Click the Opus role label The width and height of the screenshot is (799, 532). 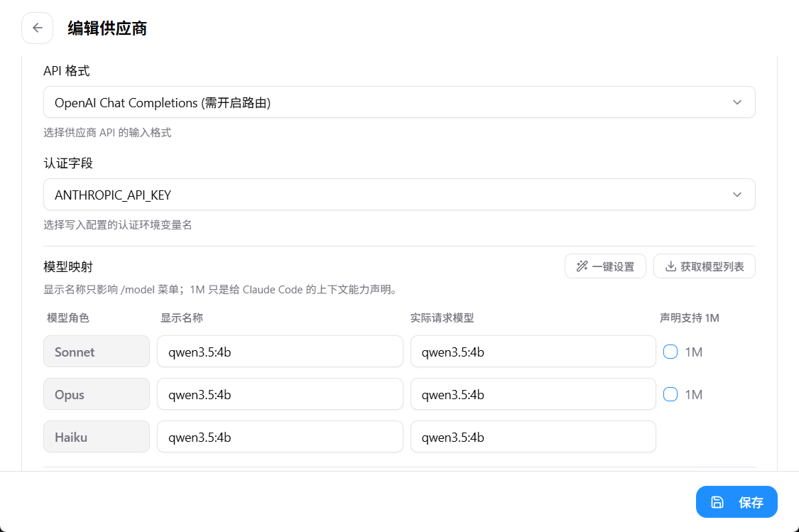(x=97, y=394)
